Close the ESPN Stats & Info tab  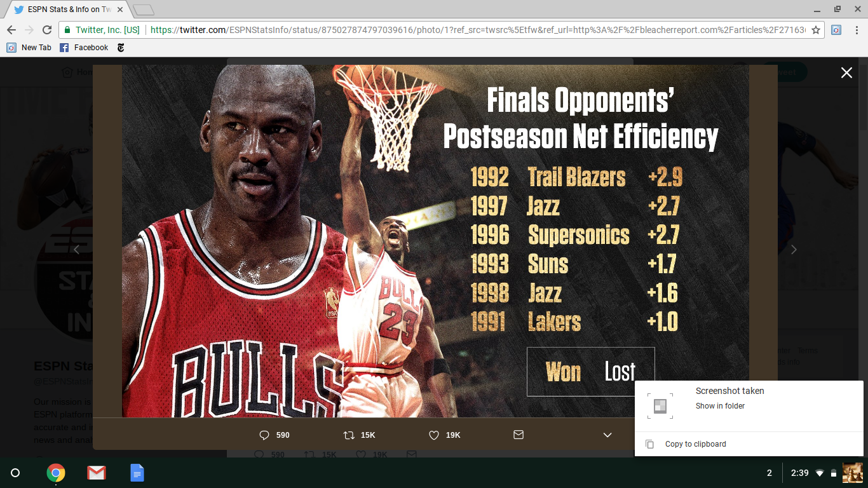[120, 10]
